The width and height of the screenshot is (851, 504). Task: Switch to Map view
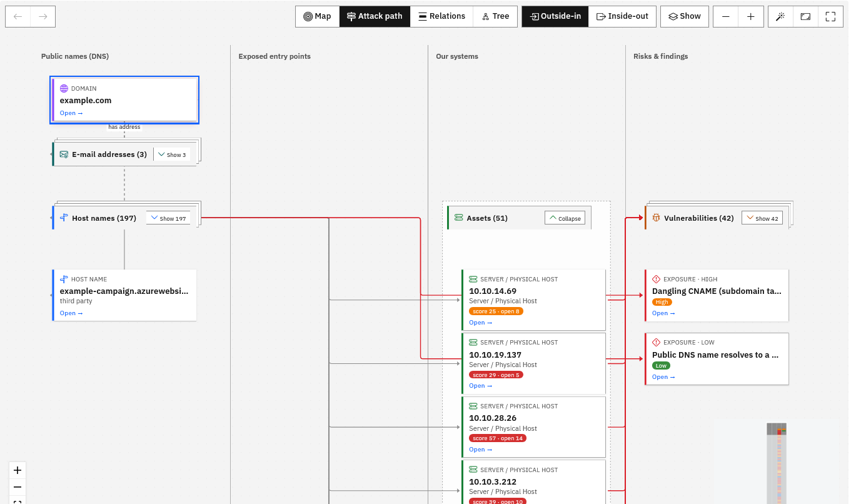[317, 16]
